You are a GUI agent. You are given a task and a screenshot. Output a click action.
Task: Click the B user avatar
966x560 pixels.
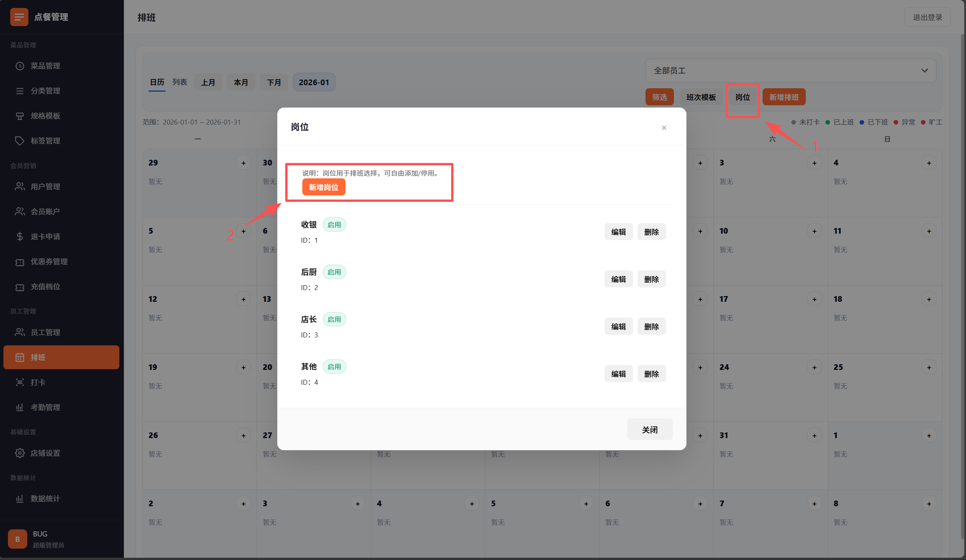pos(17,539)
